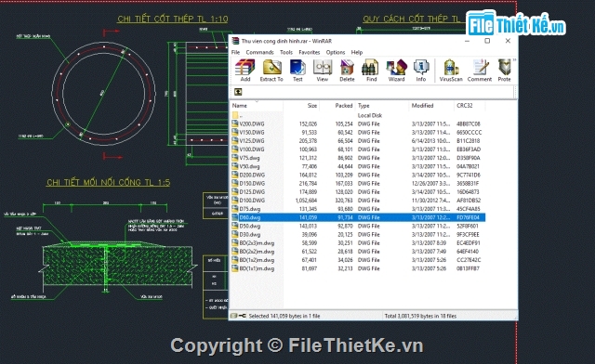Go up one folder level icon
Screen dimensions: 595x364
238,92
